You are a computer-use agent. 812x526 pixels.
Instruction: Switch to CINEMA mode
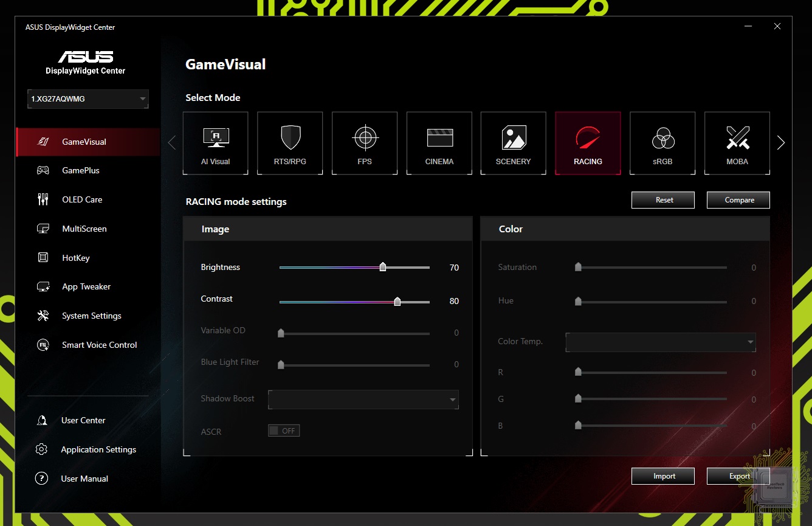pyautogui.click(x=439, y=143)
